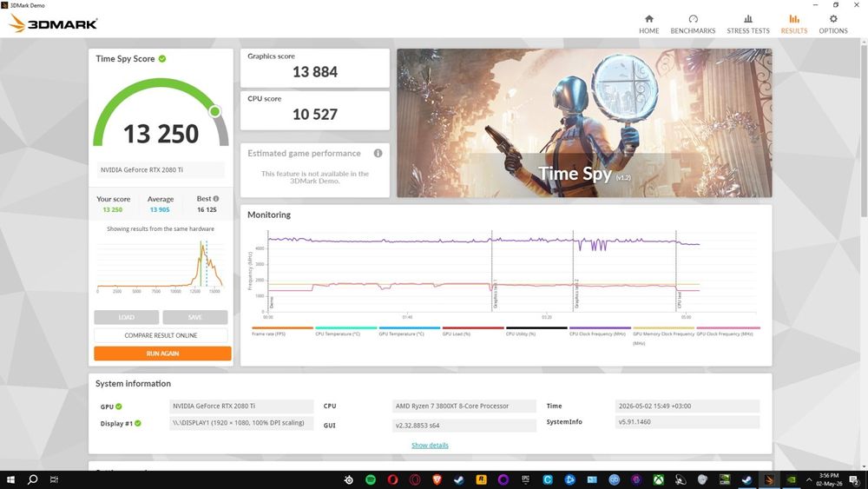868x489 pixels.
Task: Open the Show details link
Action: 430,446
